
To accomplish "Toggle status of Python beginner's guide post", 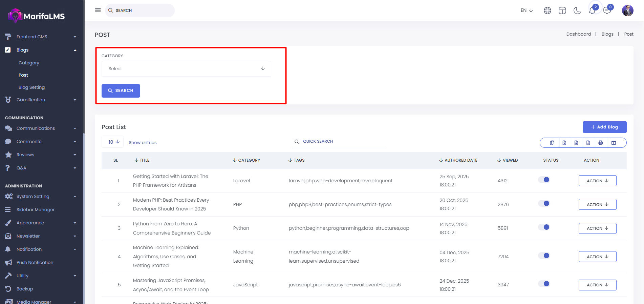I will click(544, 227).
